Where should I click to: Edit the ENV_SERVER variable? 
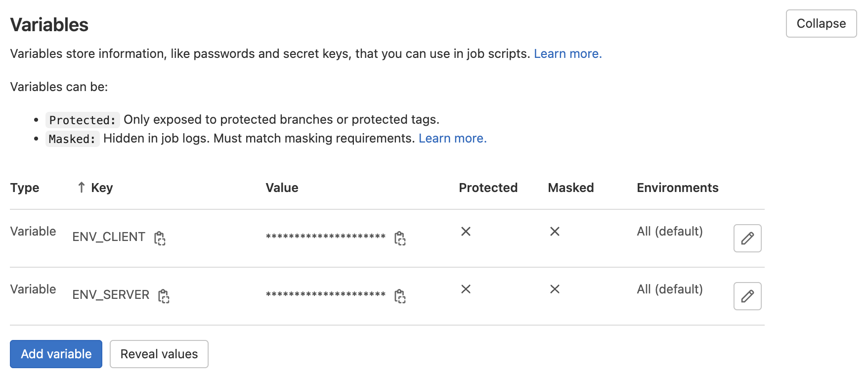pos(747,296)
